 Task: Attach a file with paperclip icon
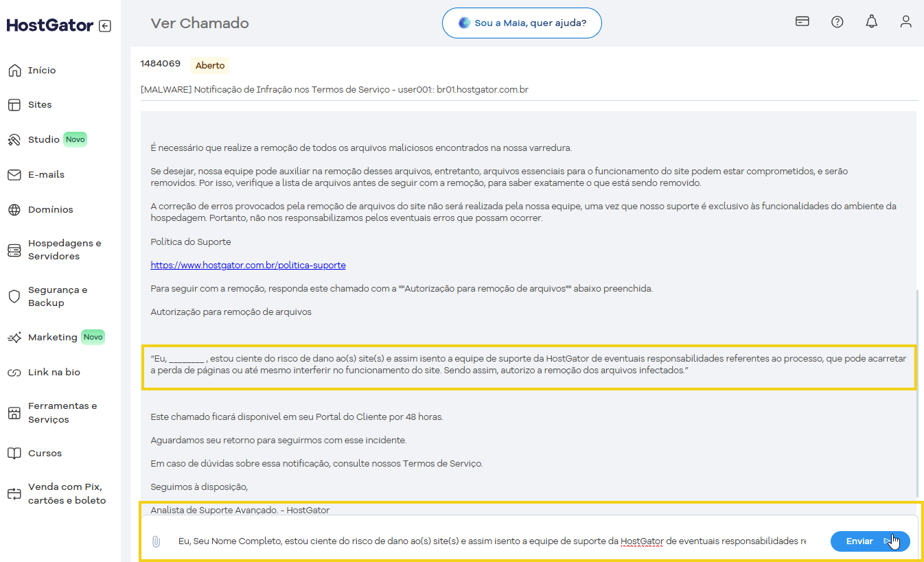coord(156,541)
